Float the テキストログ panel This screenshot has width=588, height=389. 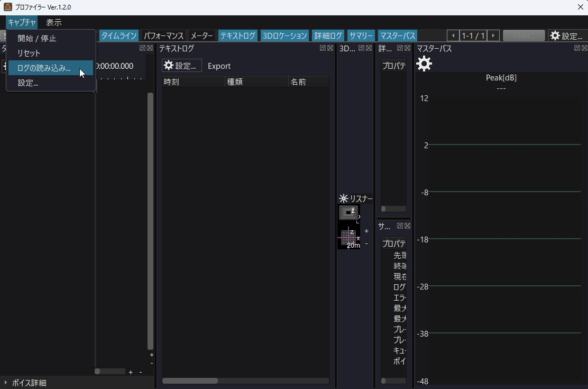(323, 48)
